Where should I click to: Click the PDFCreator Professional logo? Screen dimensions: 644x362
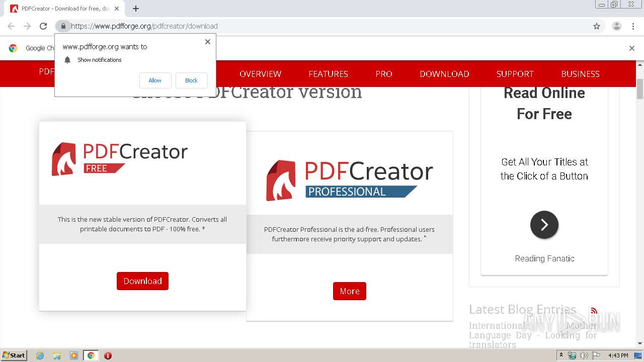point(350,180)
